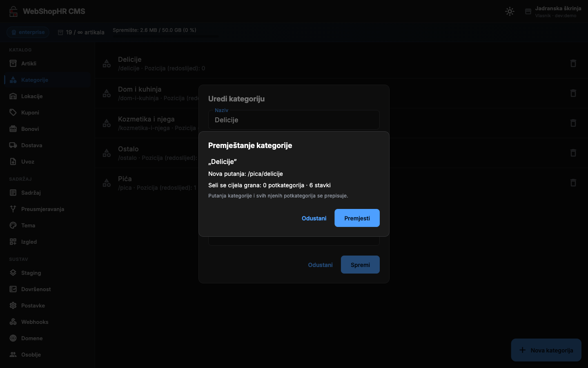Click the Nova kategorija button
The image size is (588, 368).
click(546, 350)
